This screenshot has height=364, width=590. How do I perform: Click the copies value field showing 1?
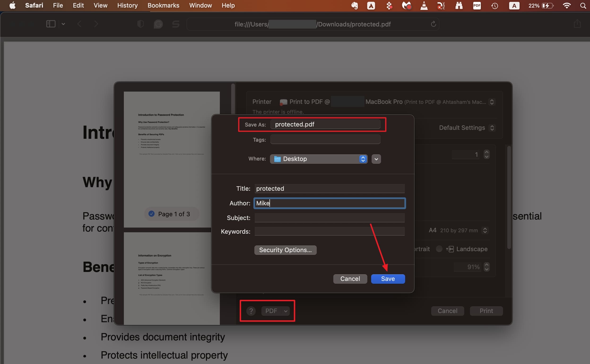click(x=466, y=155)
